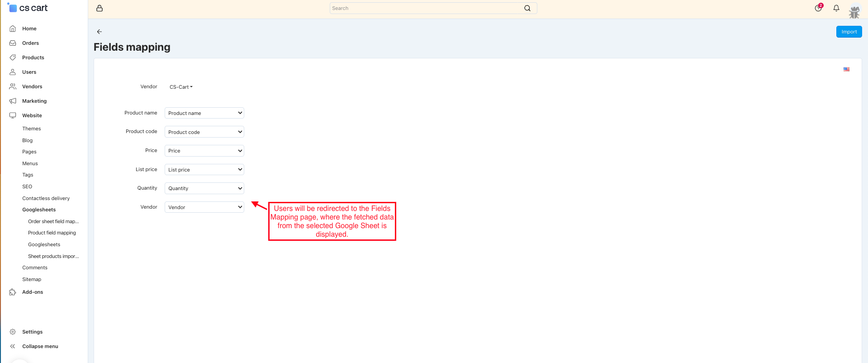This screenshot has width=868, height=363.
Task: Open the Price mapping dropdown
Action: pyautogui.click(x=204, y=151)
